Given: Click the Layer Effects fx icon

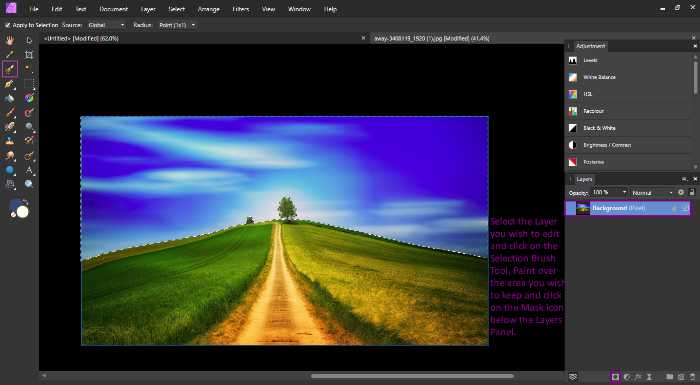Looking at the screenshot, I should coord(638,377).
